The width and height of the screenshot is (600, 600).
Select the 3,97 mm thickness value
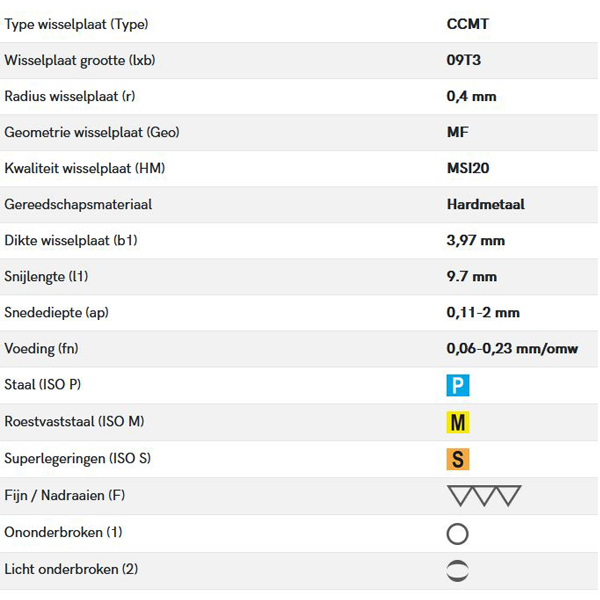(476, 240)
